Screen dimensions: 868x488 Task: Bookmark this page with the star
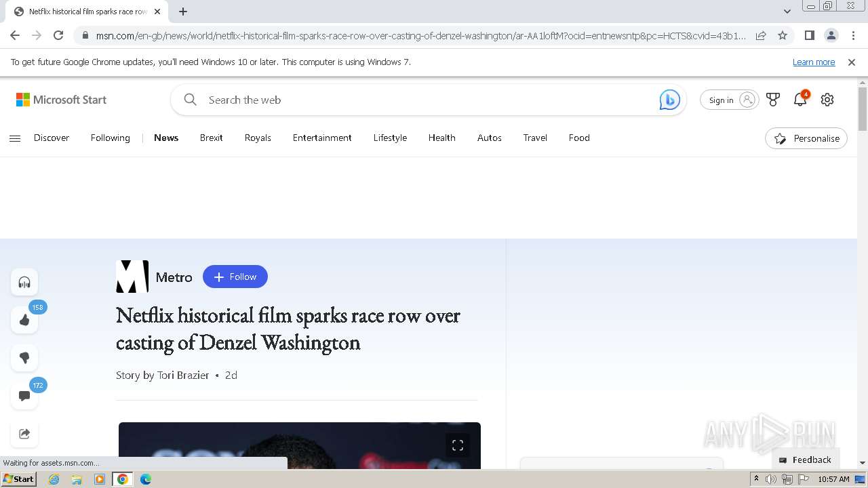click(783, 35)
